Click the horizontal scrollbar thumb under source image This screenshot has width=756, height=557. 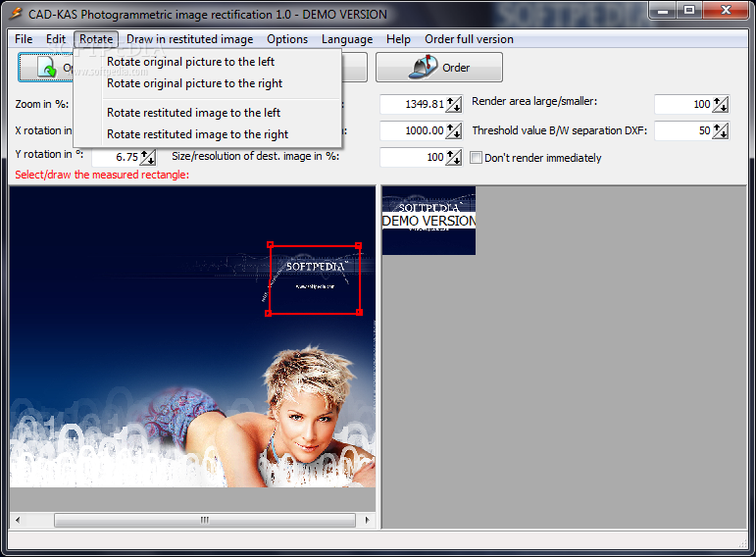point(205,520)
